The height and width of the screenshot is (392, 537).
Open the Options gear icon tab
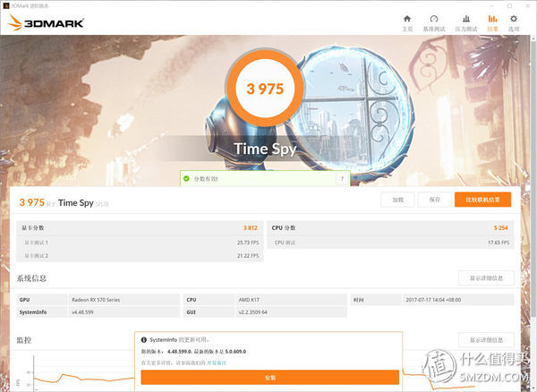click(514, 23)
